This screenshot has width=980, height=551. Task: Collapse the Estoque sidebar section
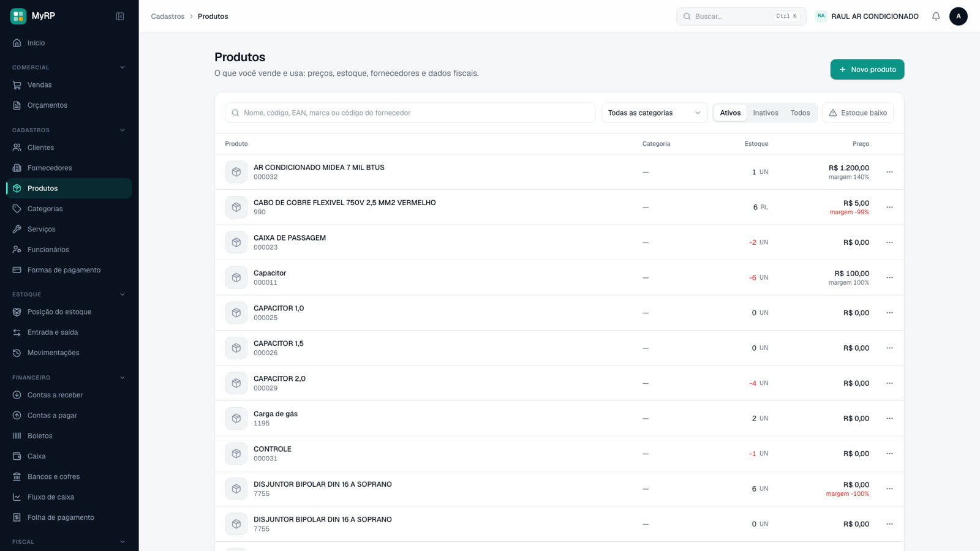click(x=69, y=294)
